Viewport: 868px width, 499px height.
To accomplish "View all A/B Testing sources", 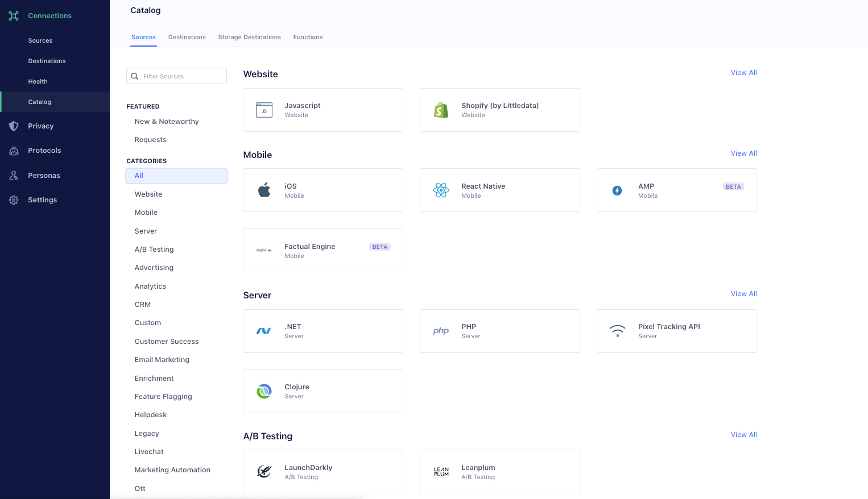I will 744,435.
